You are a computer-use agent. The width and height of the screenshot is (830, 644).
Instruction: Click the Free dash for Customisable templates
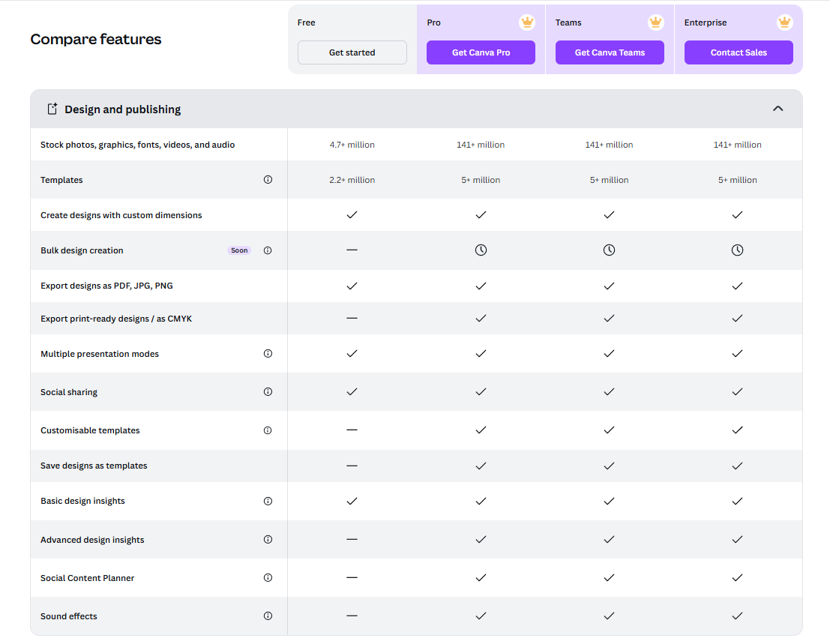click(352, 430)
